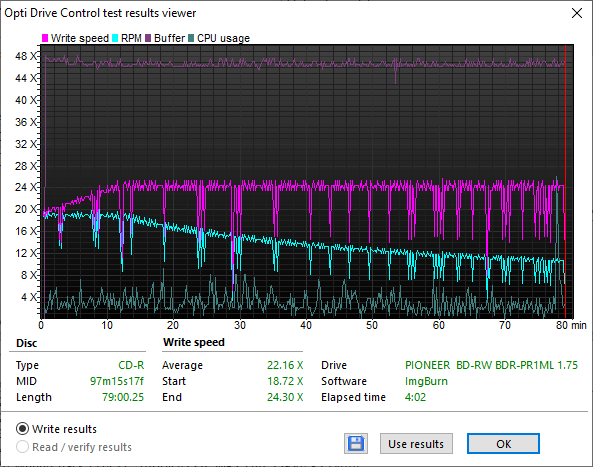The height and width of the screenshot is (467, 593).
Task: Select the Write results radio button
Action: [x=22, y=429]
